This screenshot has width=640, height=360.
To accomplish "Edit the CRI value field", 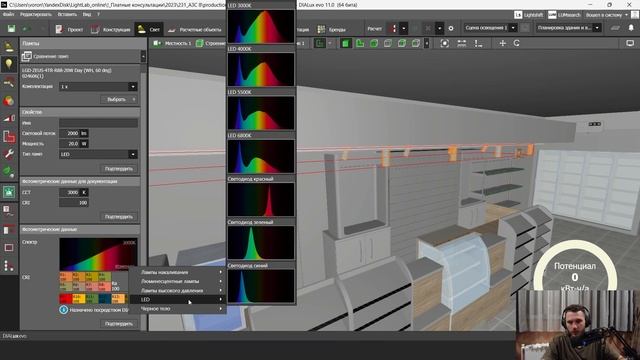I will click(x=73, y=202).
